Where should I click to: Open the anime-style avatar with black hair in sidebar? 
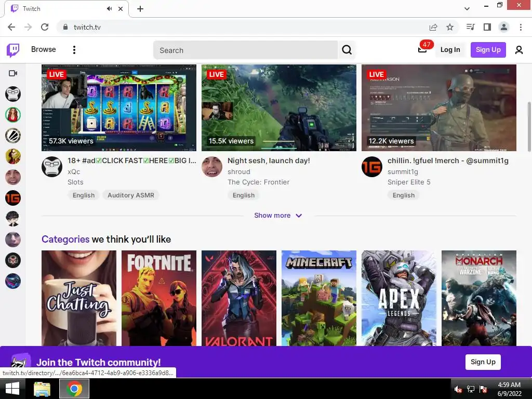tap(13, 219)
